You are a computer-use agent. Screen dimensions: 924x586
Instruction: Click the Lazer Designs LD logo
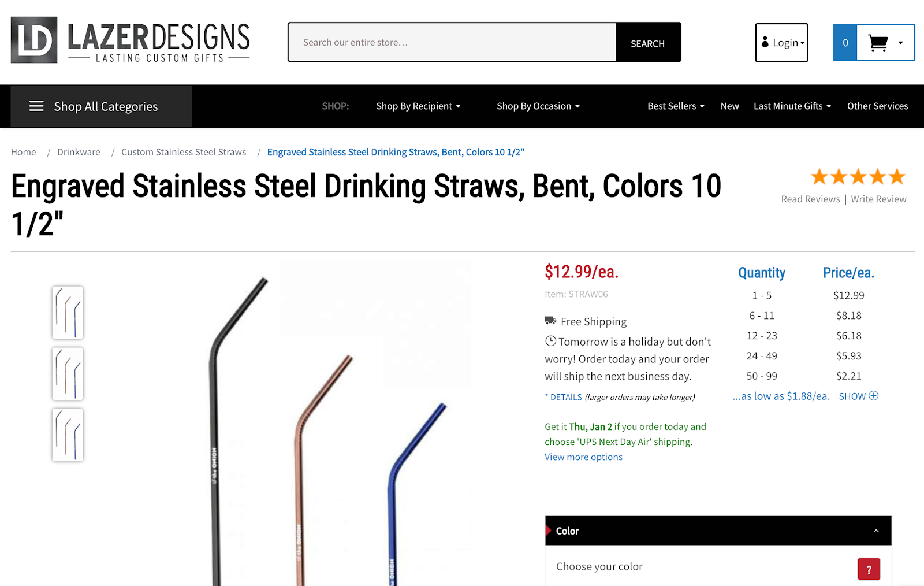click(x=33, y=40)
